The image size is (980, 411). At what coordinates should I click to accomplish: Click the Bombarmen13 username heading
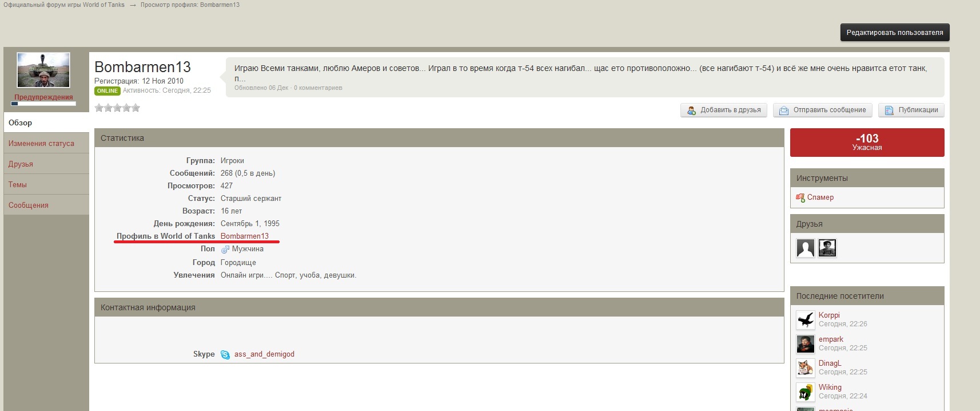pyautogui.click(x=142, y=67)
